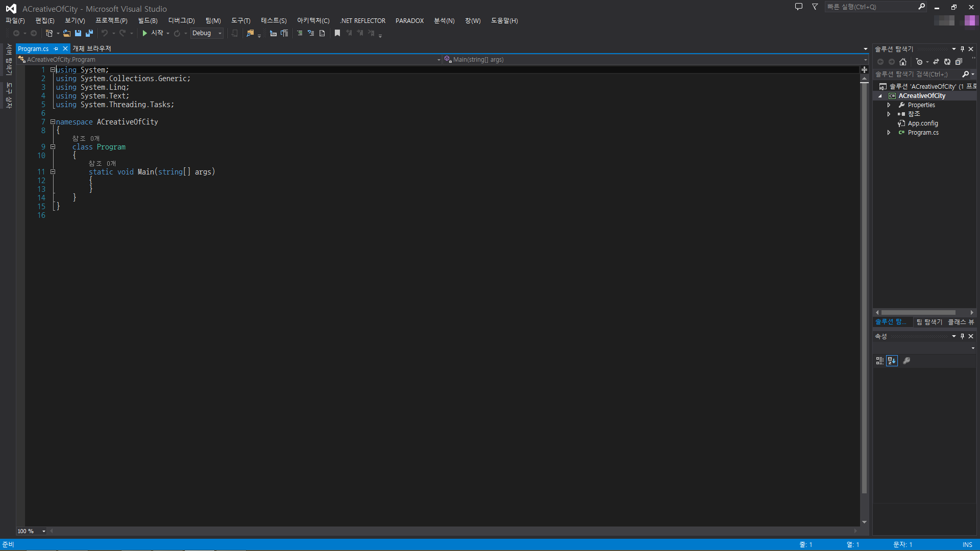The image size is (980, 551).
Task: Collapse the using directives outlining block
Action: [x=53, y=70]
